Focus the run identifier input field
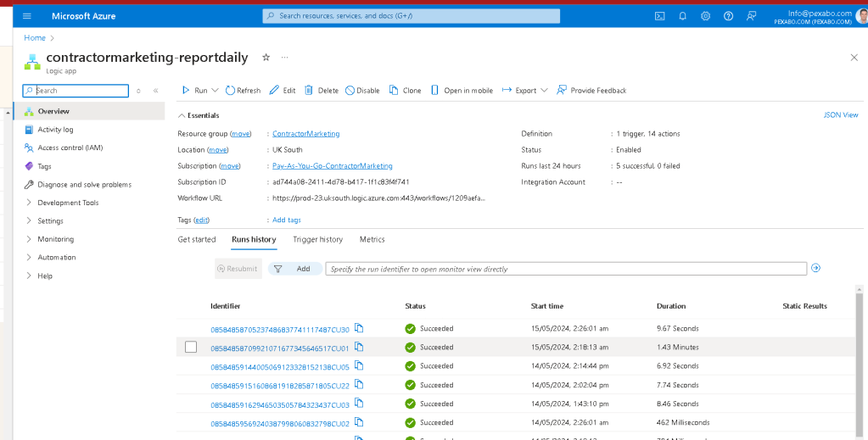Screen dimensions: 868x440 point(566,269)
